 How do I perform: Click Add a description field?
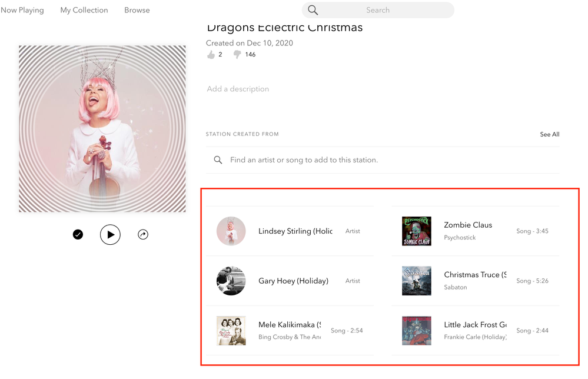pos(238,89)
